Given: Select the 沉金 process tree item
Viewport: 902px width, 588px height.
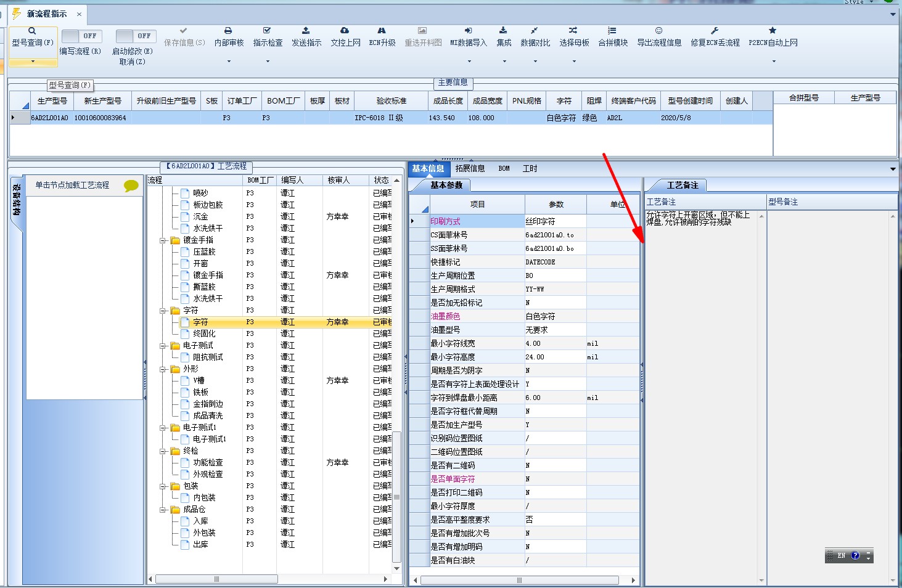Looking at the screenshot, I should [x=200, y=217].
